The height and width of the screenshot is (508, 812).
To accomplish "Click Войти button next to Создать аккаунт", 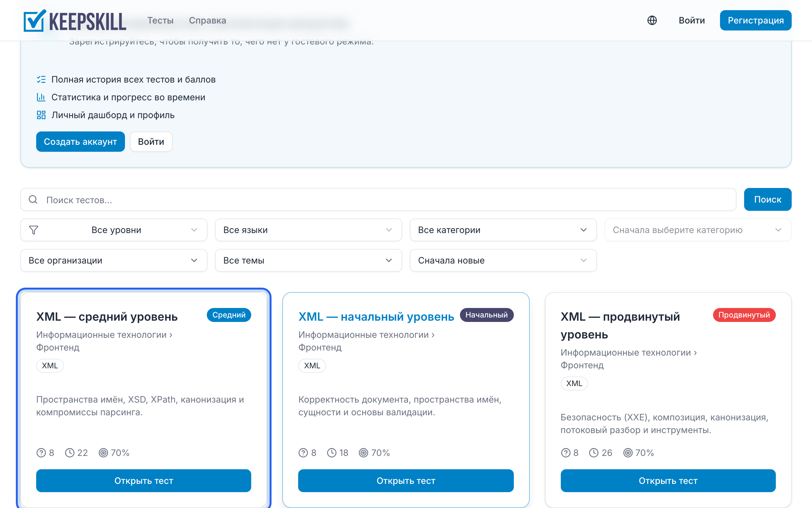I will click(151, 142).
